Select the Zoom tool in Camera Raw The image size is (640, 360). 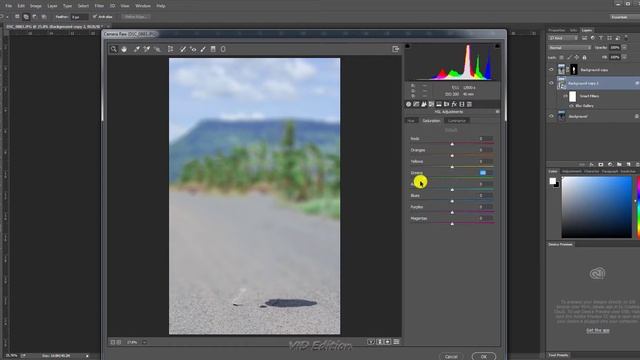click(x=114, y=49)
